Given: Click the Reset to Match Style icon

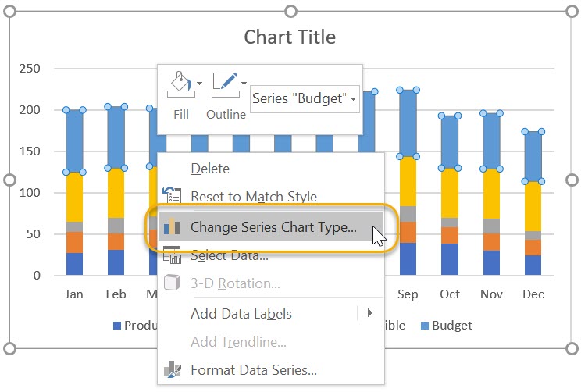Looking at the screenshot, I should click(172, 195).
